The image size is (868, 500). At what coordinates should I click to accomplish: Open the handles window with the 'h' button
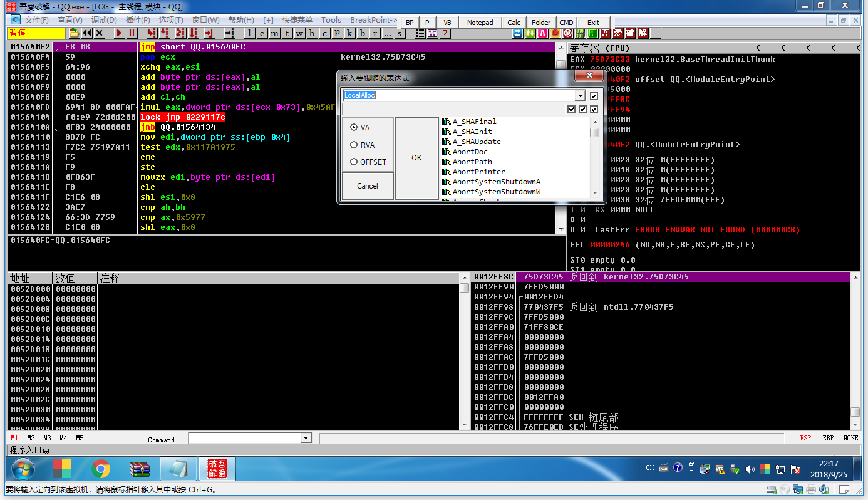(311, 33)
